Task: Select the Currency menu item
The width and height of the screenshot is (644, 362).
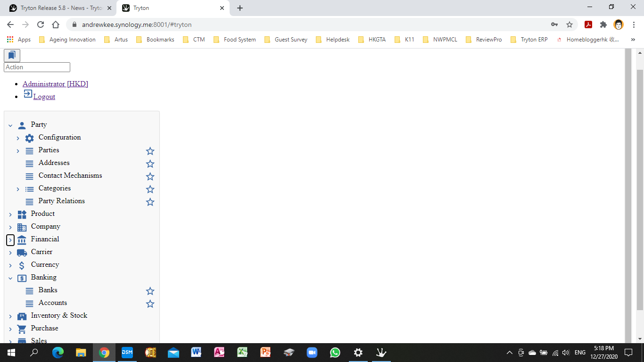Action: tap(45, 264)
